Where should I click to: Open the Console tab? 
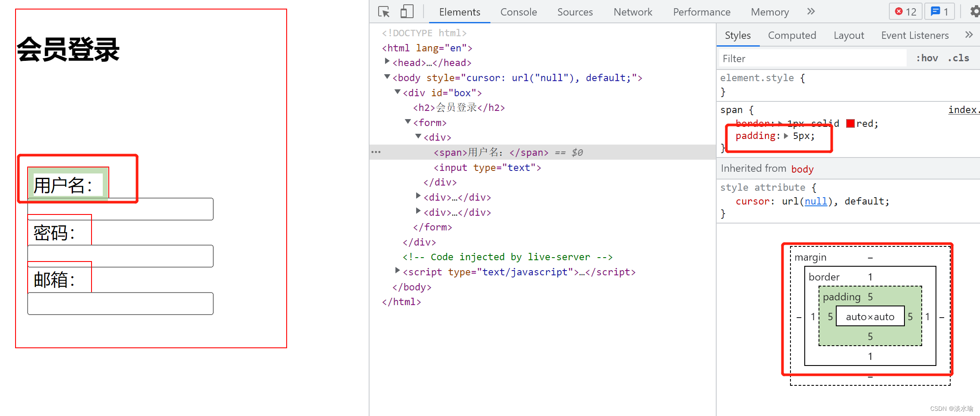pyautogui.click(x=518, y=12)
